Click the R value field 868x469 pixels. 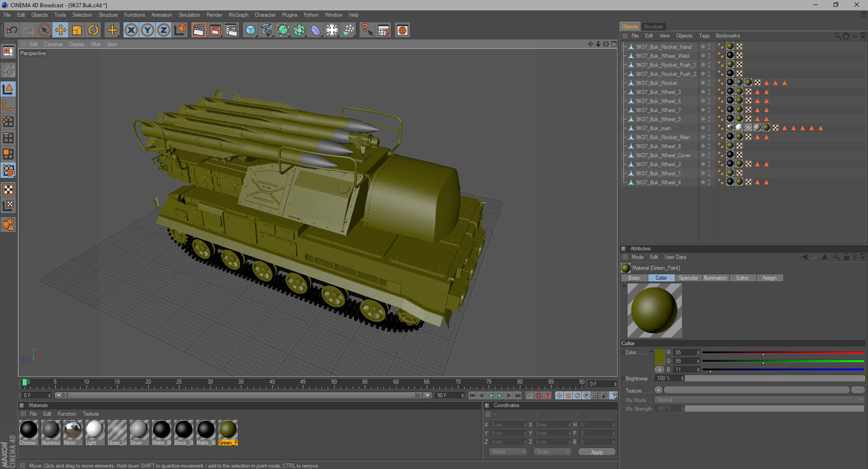(686, 352)
